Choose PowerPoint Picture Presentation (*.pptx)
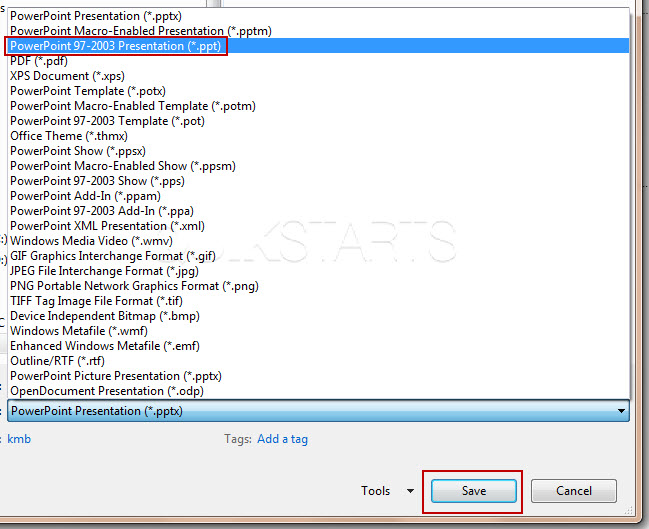Image resolution: width=649 pixels, height=529 pixels. point(318,376)
